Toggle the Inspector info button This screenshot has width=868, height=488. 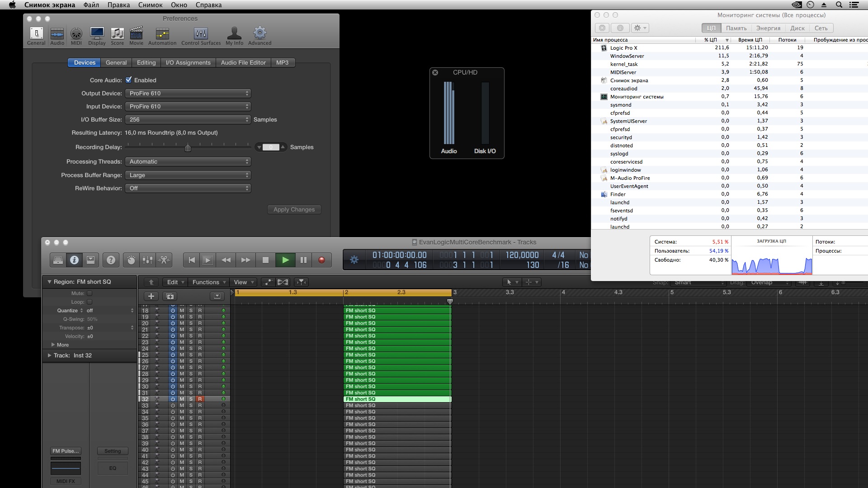coord(74,260)
